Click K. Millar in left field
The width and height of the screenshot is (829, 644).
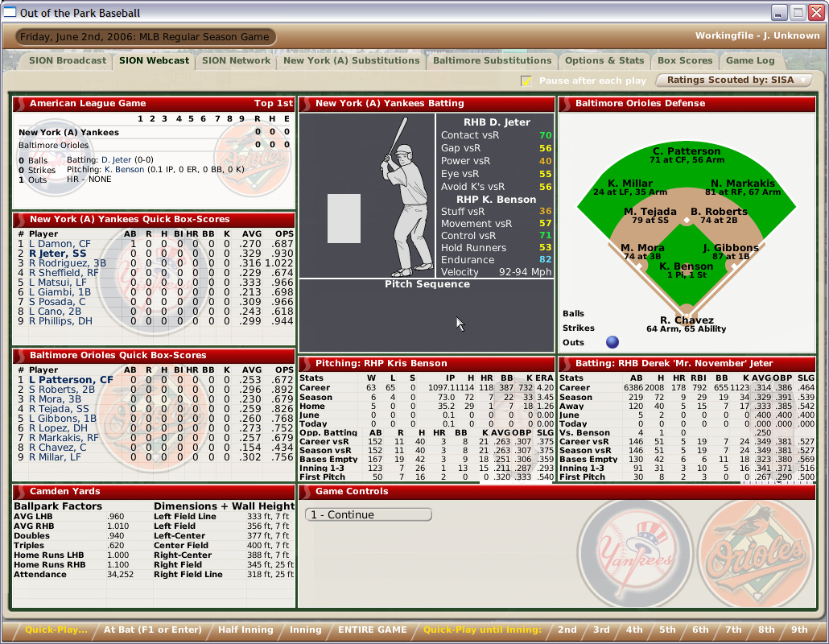(x=630, y=184)
